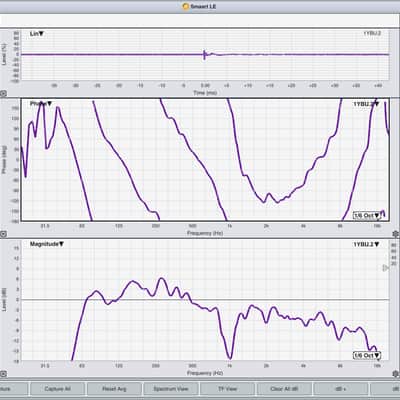Open 1/6 Oct smoothing dropdown on magnitude plot
Screen dimensions: 400x400
[367, 356]
